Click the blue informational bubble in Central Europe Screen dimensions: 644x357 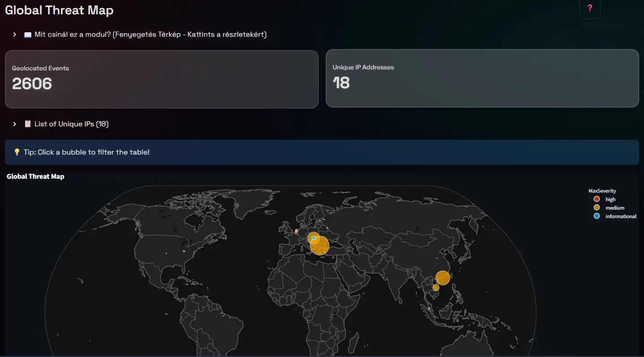314,238
